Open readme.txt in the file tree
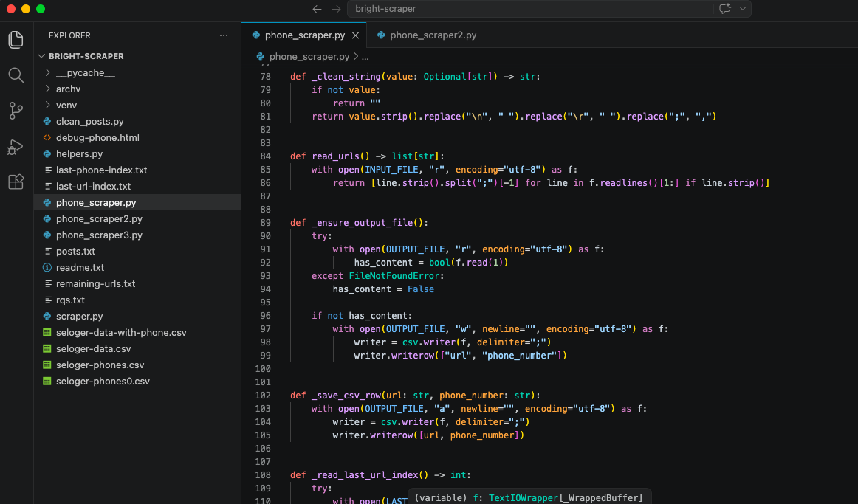The height and width of the screenshot is (504, 858). point(80,268)
